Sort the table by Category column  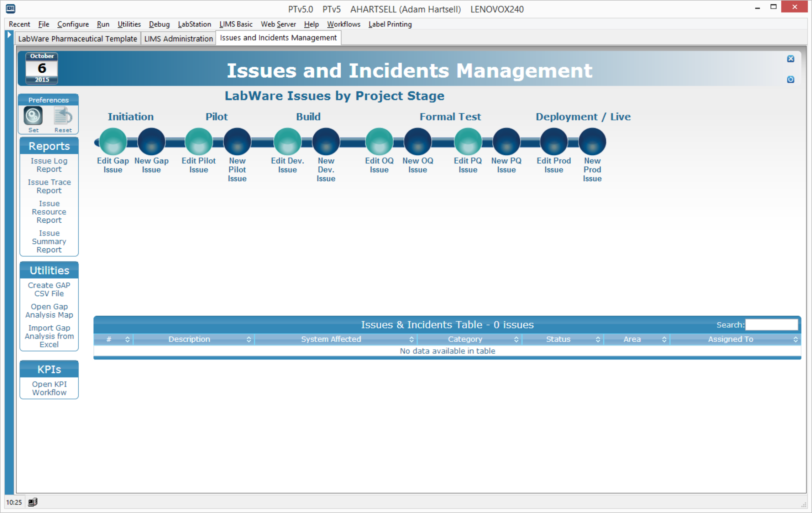[465, 339]
